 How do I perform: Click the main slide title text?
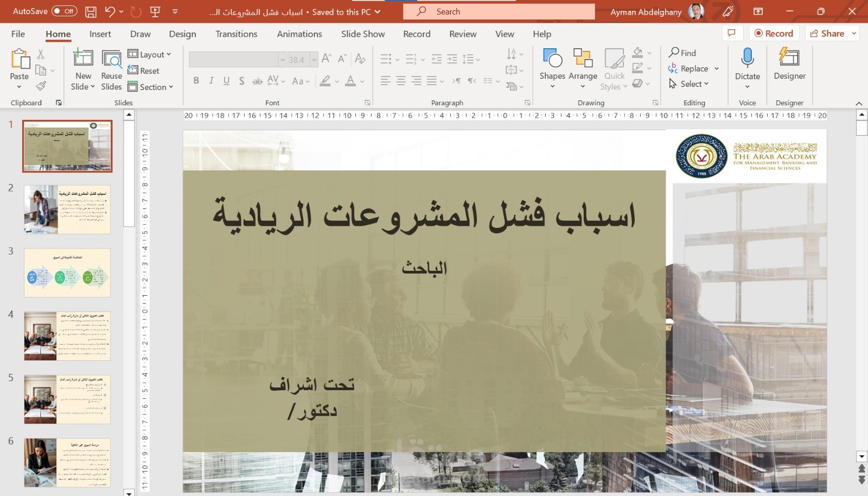point(424,216)
